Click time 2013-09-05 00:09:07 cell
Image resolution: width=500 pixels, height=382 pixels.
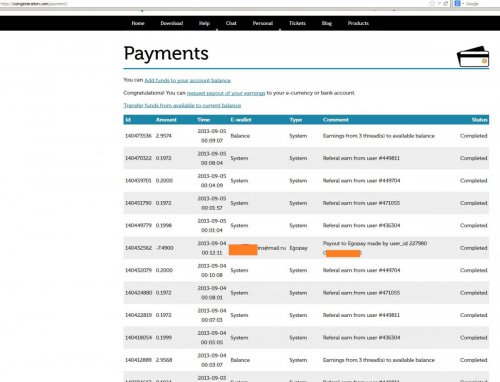212,136
